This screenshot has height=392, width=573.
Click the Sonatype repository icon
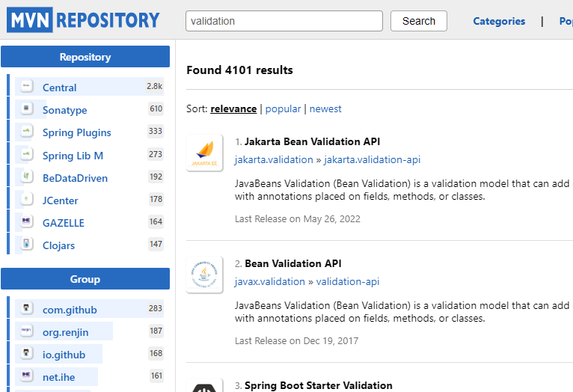[26, 108]
